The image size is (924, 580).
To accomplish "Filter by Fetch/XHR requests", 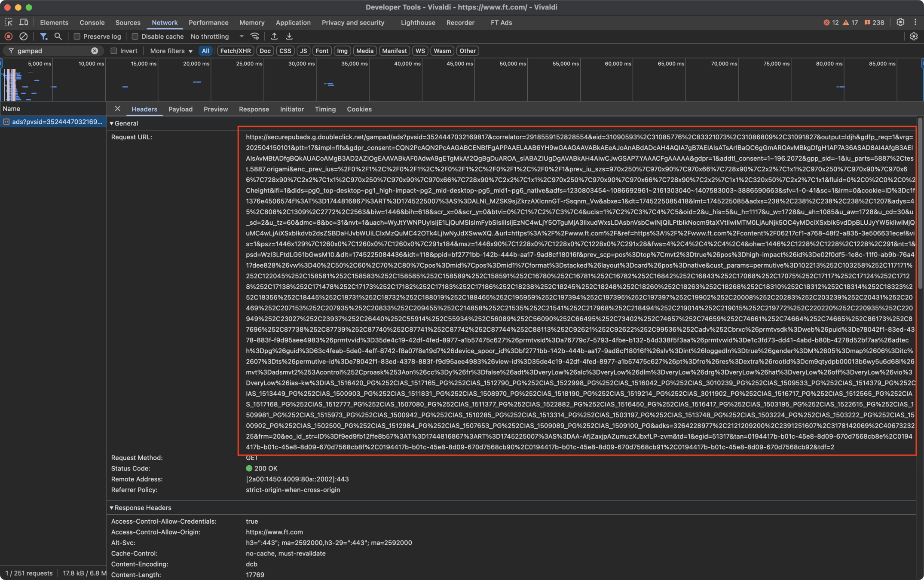I will (235, 51).
